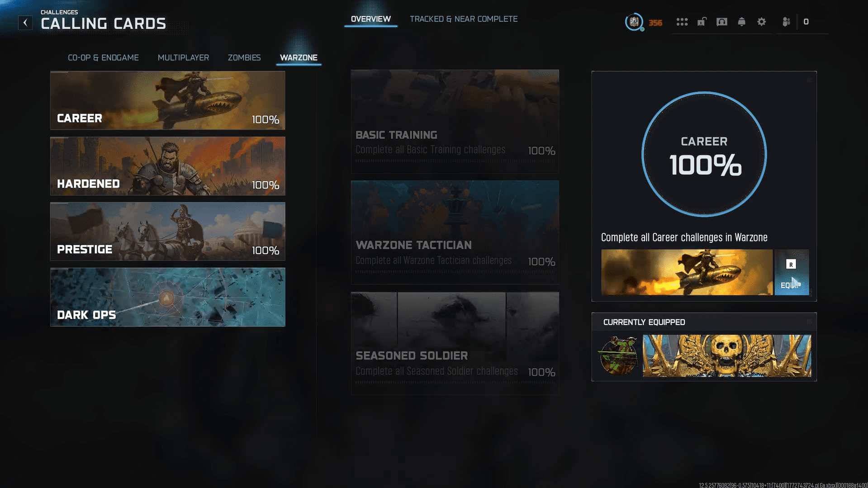Open the six-dot menu grid icon
This screenshot has width=868, height=488.
click(x=682, y=22)
